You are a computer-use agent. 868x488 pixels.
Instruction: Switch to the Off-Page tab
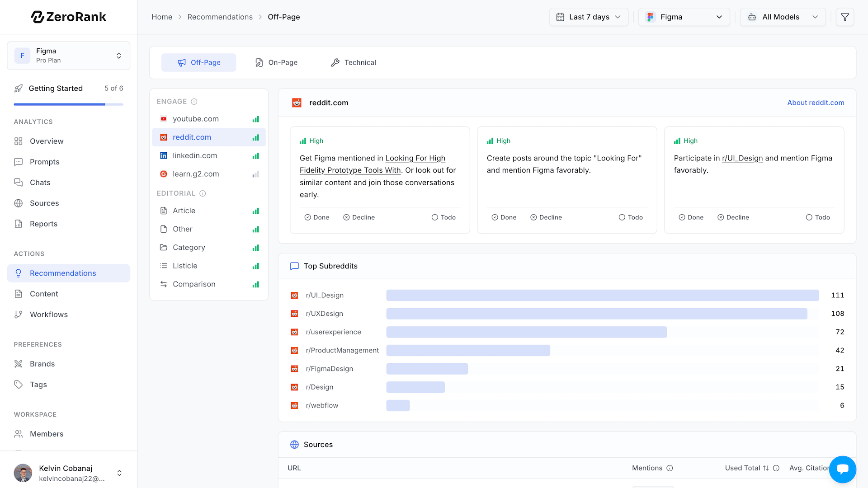(x=198, y=63)
